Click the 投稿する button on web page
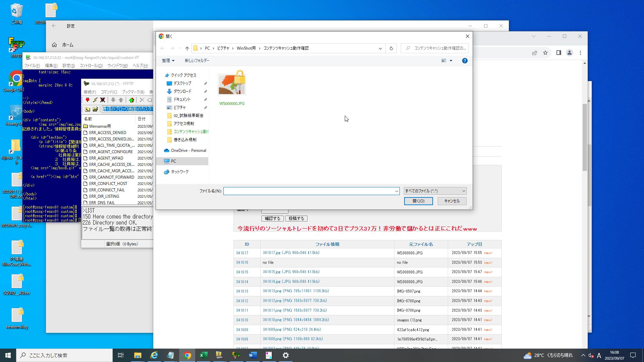The width and height of the screenshot is (644, 362). (296, 219)
